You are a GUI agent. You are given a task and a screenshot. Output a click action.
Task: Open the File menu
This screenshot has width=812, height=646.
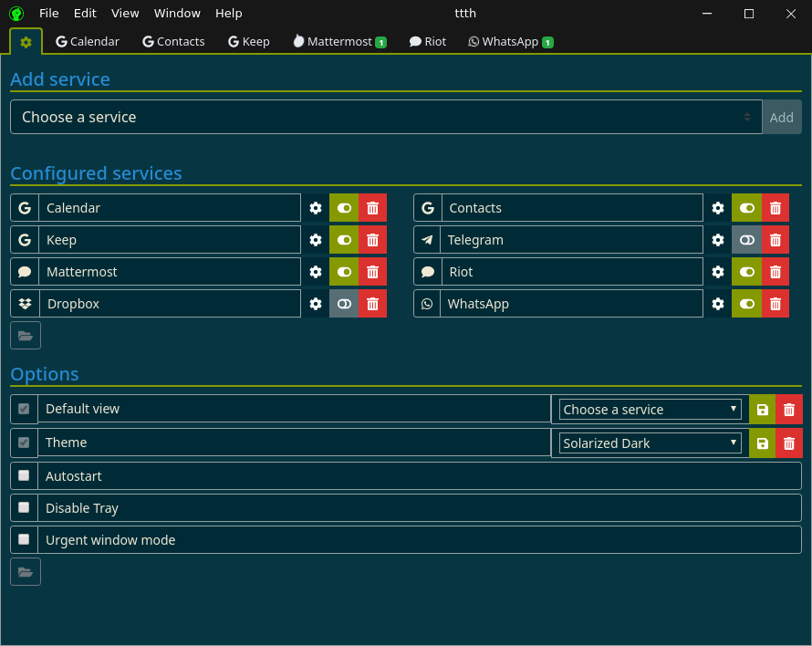coord(49,14)
